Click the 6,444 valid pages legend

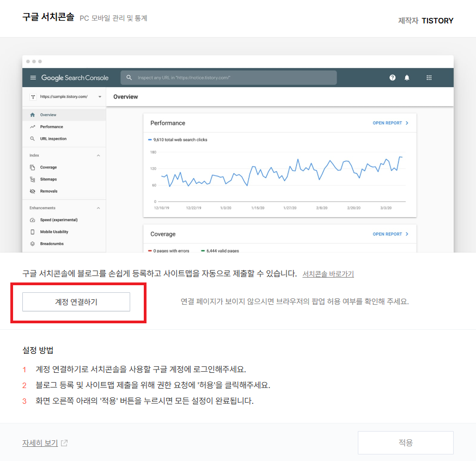point(220,251)
